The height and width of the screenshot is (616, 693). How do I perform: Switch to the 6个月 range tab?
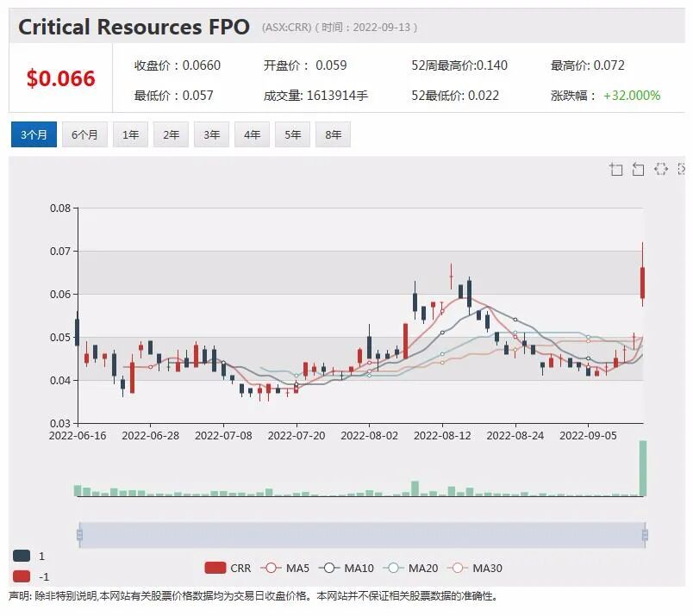[84, 134]
